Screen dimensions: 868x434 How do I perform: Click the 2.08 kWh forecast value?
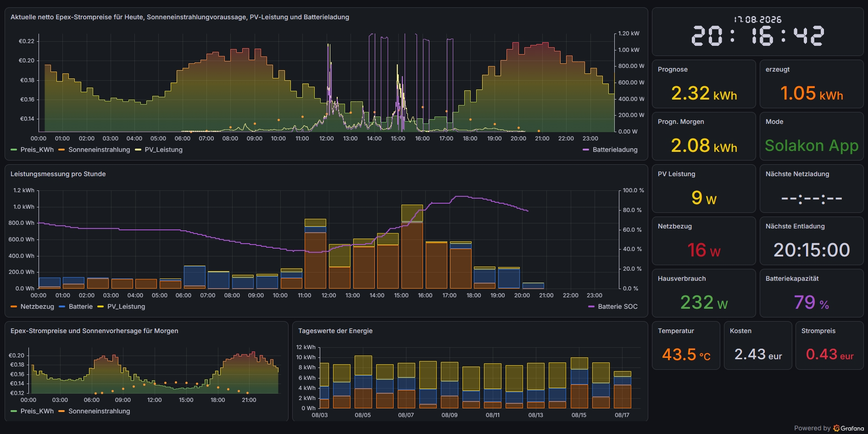[x=704, y=145]
